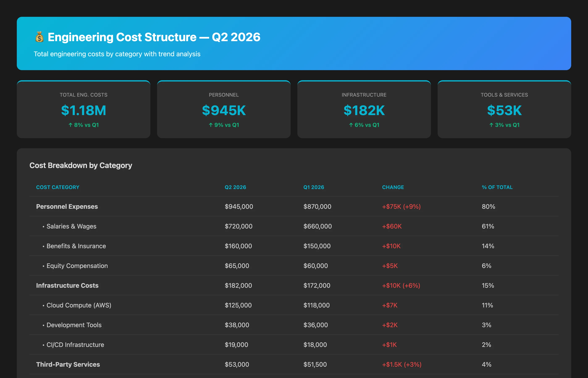This screenshot has height=378, width=588.
Task: Click the 'Cost Breakdown by Category' heading
Action: pyautogui.click(x=81, y=165)
